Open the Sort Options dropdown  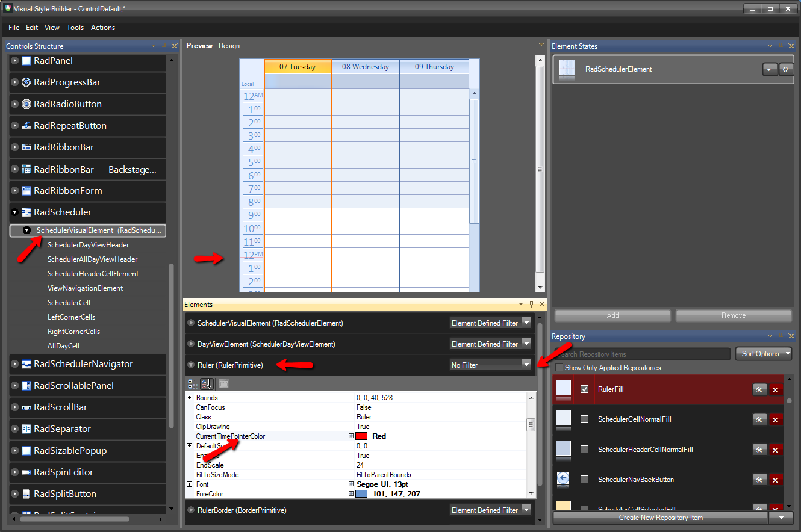tap(764, 354)
